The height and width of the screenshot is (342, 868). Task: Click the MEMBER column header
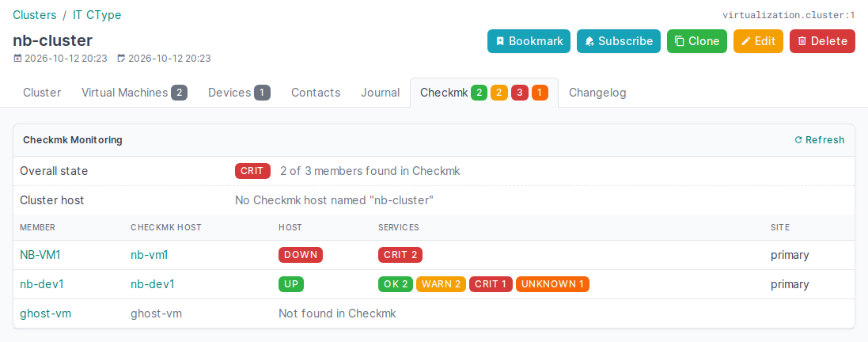point(38,227)
